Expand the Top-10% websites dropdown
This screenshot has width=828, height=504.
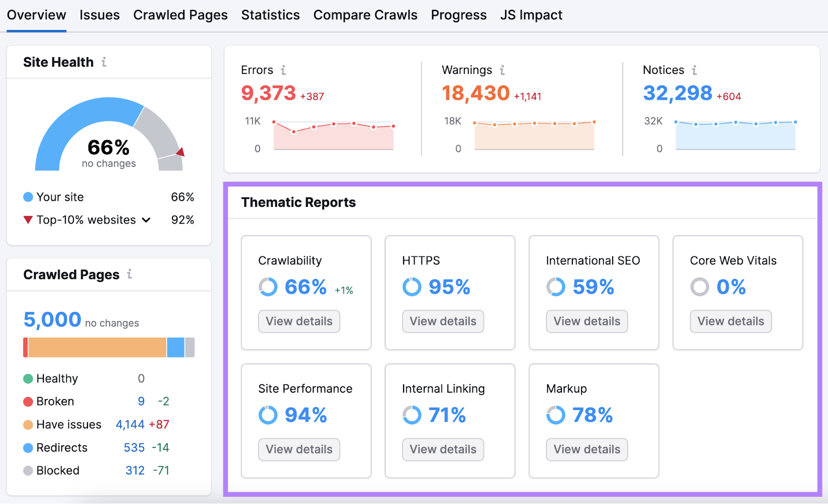(x=146, y=220)
